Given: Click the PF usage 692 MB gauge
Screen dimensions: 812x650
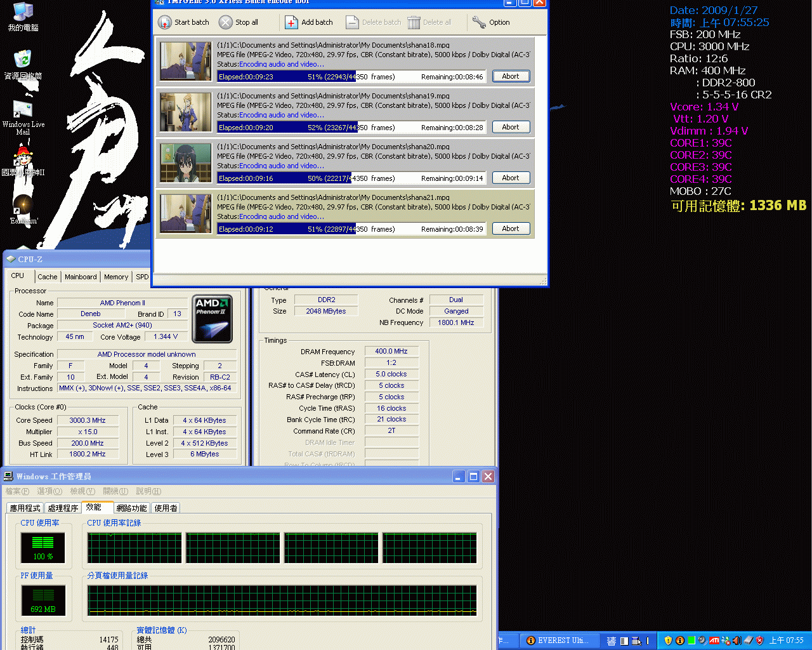Looking at the screenshot, I should coord(43,601).
